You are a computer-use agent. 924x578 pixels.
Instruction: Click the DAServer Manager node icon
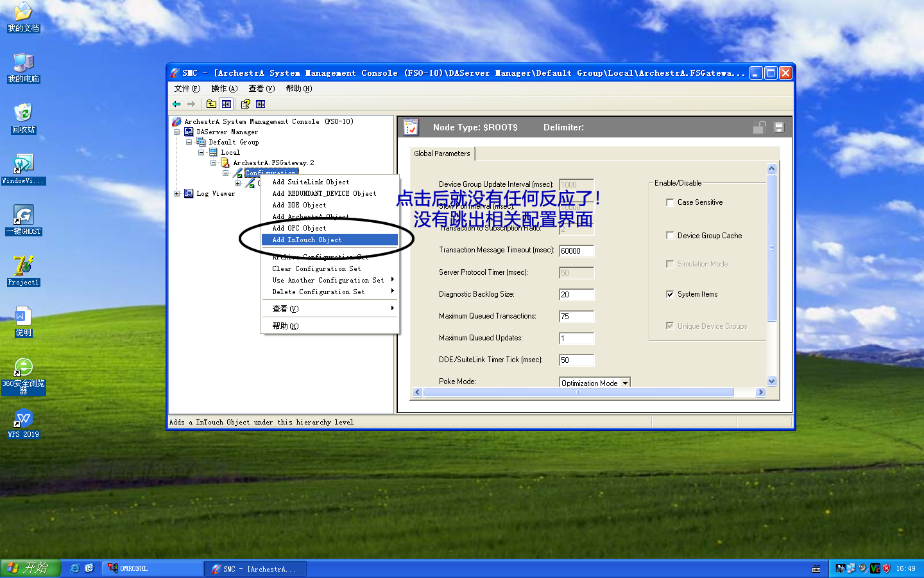[189, 132]
